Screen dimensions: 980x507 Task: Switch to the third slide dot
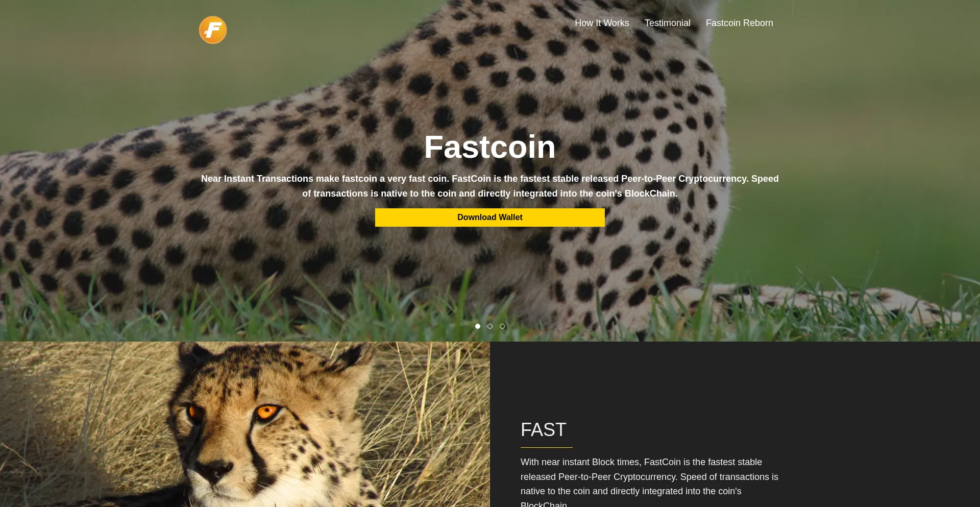coord(502,326)
